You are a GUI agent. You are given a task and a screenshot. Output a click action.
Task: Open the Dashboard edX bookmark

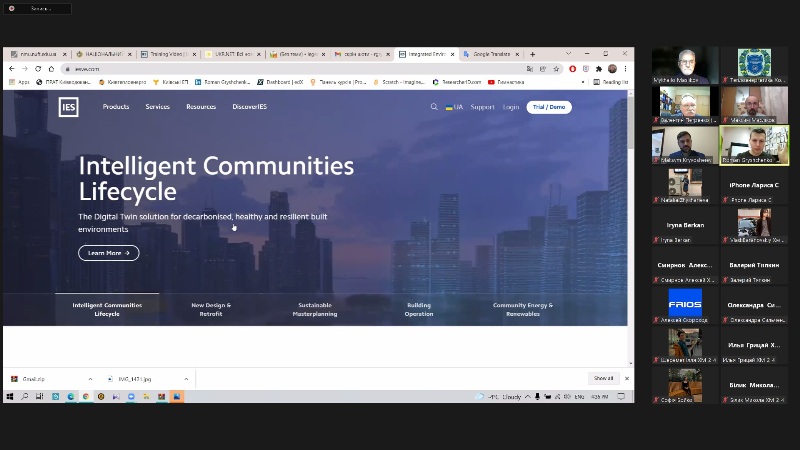pyautogui.click(x=280, y=82)
